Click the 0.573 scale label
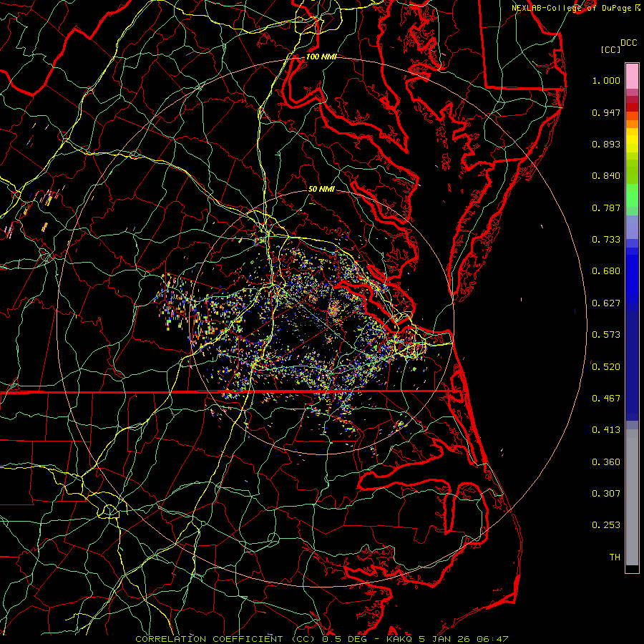 tap(606, 335)
